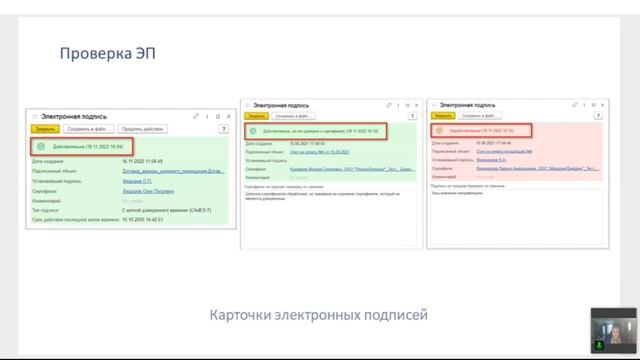Screen dimensions: 640x360
Task: Click the link icon in right window title bar
Action: [x=575, y=105]
